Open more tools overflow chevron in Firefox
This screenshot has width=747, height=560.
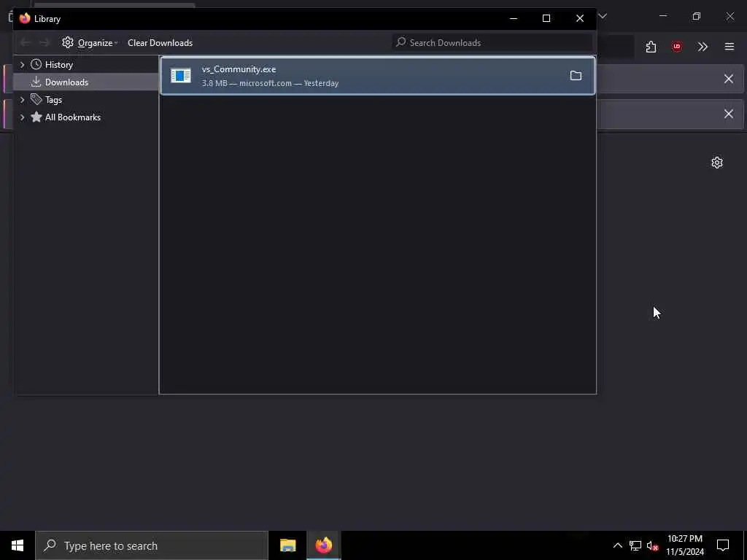click(x=703, y=47)
